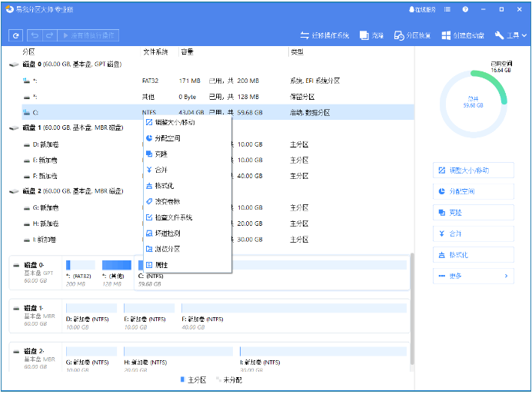Image resolution: width=532 pixels, height=394 pixels.
Task: Select 属性 (properties) from the context menu
Action: [161, 264]
